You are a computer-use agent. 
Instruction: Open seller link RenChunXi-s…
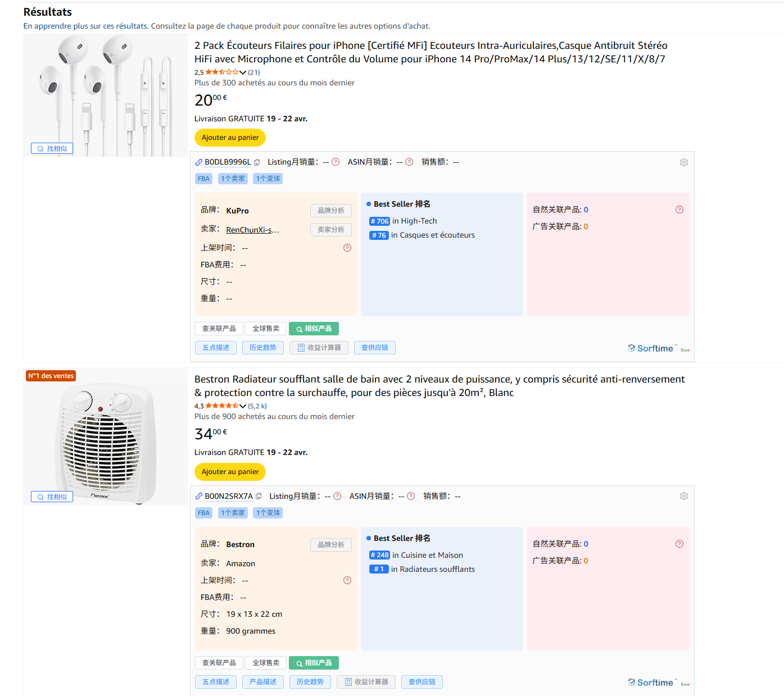coord(252,230)
